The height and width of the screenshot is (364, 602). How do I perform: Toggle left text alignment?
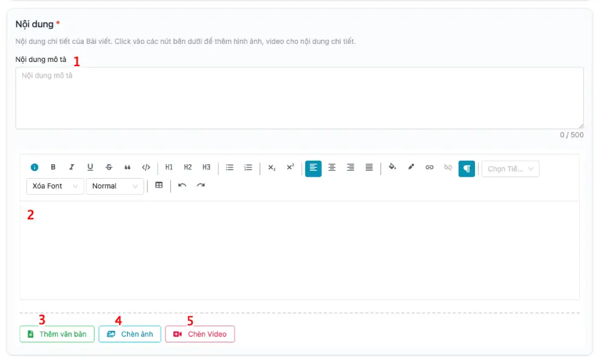click(x=313, y=168)
